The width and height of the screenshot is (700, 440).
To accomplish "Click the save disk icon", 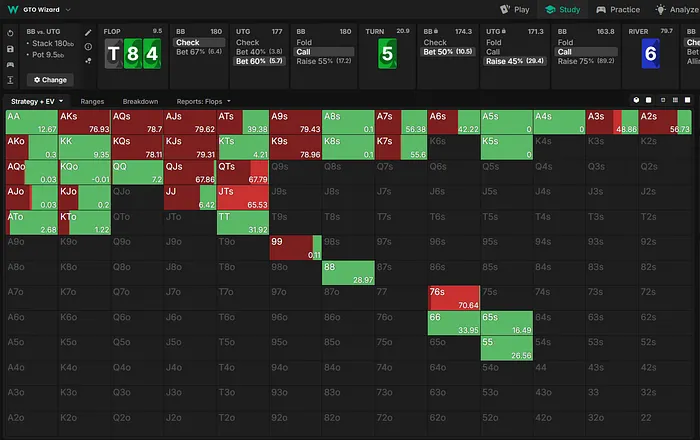I will (9, 48).
